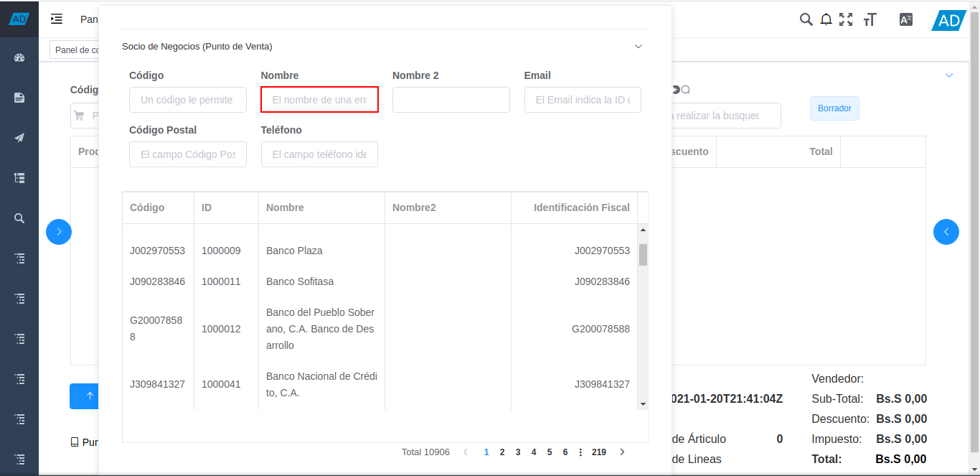Click the results table scroll up arrow
The height and width of the screenshot is (476, 980).
tap(643, 230)
